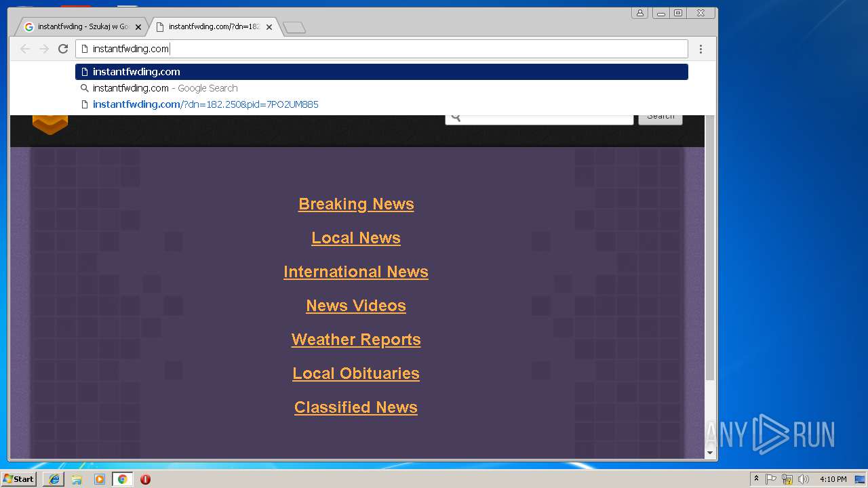Image resolution: width=868 pixels, height=488 pixels.
Task: Close the instantfwding.com/?dn tab
Action: pos(269,27)
